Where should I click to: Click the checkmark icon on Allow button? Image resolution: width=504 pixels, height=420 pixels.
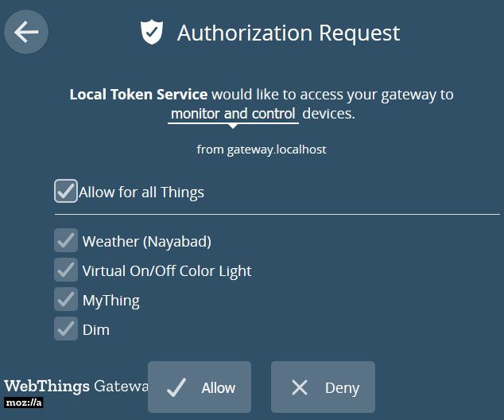point(176,387)
